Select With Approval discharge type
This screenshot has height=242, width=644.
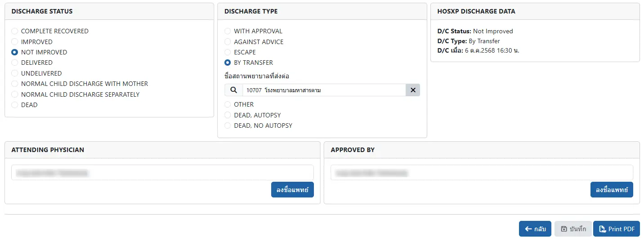click(x=228, y=31)
